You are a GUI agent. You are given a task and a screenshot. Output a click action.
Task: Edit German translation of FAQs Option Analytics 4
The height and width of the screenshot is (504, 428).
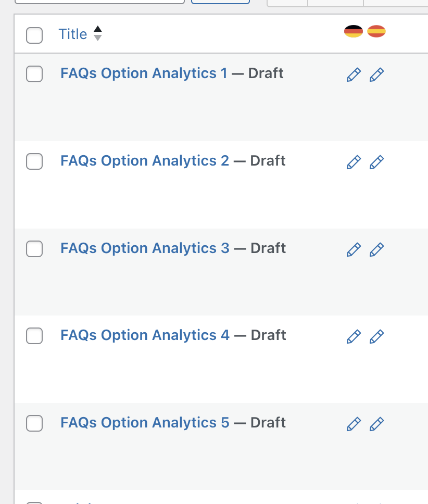point(354,336)
